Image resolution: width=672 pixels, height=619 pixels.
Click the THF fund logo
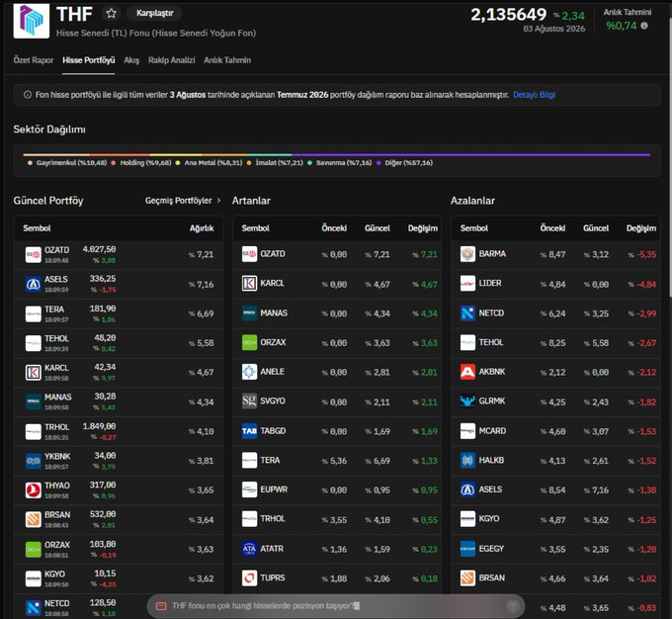point(32,21)
